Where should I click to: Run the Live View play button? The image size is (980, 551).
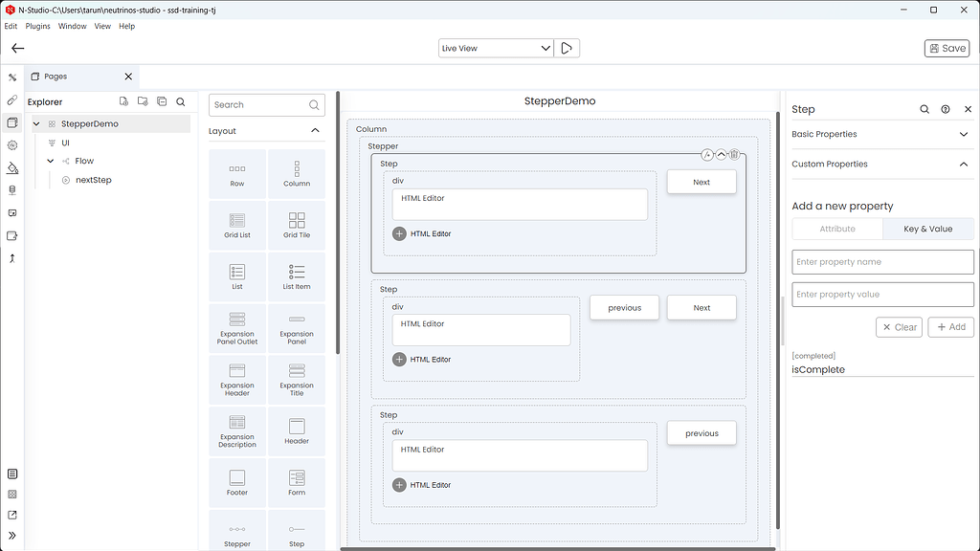pos(567,48)
